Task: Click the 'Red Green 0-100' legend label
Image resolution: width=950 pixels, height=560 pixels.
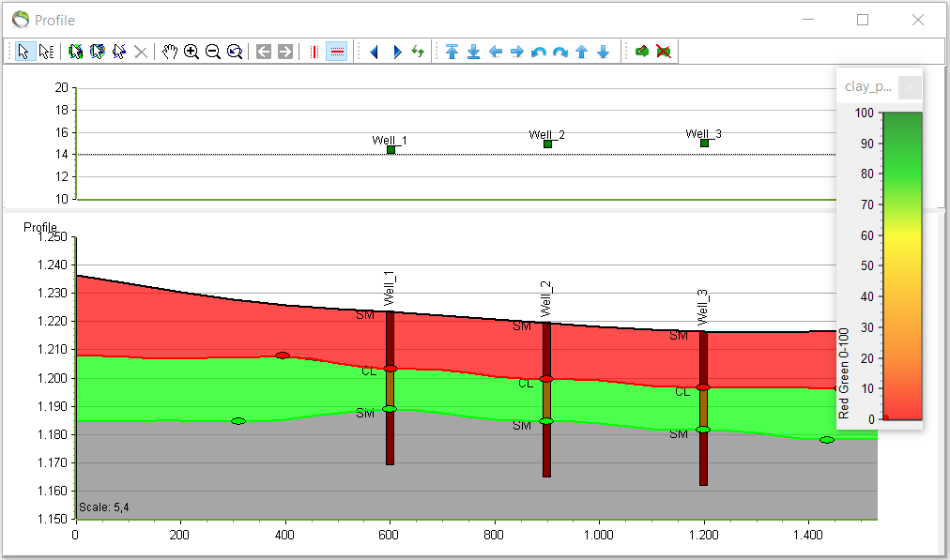Action: point(843,373)
